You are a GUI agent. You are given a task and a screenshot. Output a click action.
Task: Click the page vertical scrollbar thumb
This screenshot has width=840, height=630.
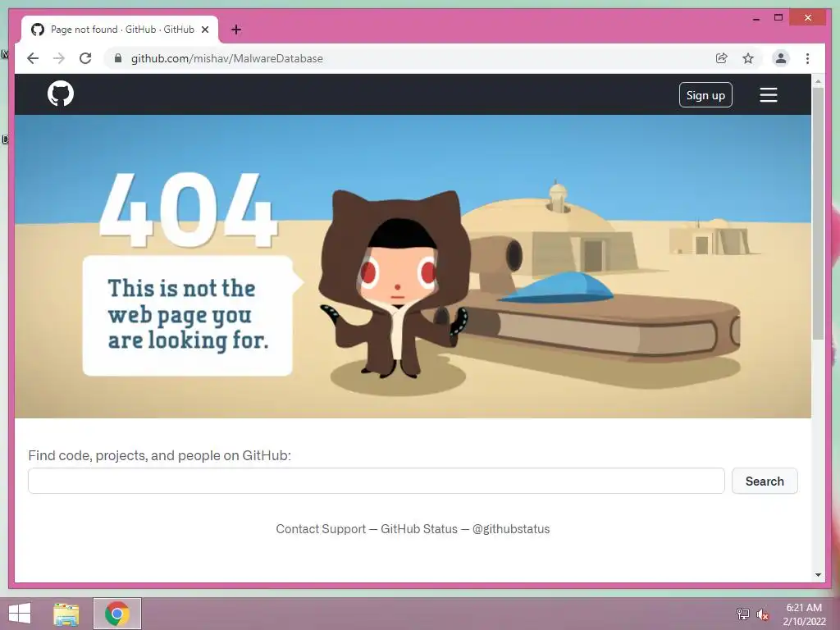click(x=818, y=213)
